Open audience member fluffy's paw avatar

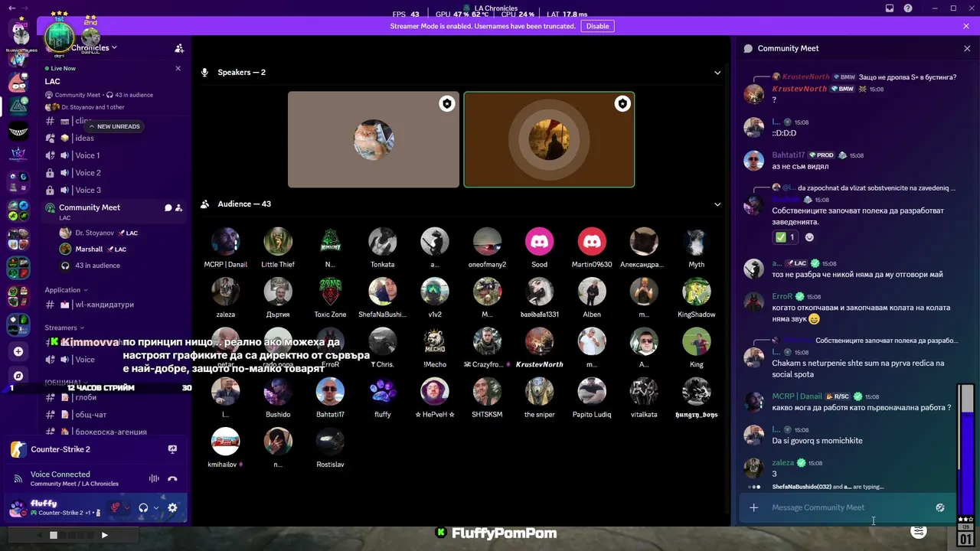[383, 392]
